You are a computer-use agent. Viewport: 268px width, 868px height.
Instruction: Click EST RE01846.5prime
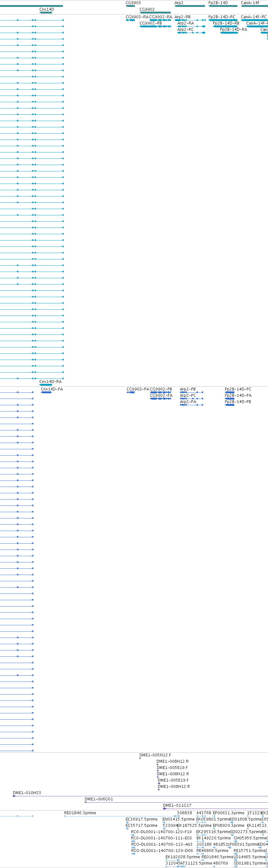(217, 857)
